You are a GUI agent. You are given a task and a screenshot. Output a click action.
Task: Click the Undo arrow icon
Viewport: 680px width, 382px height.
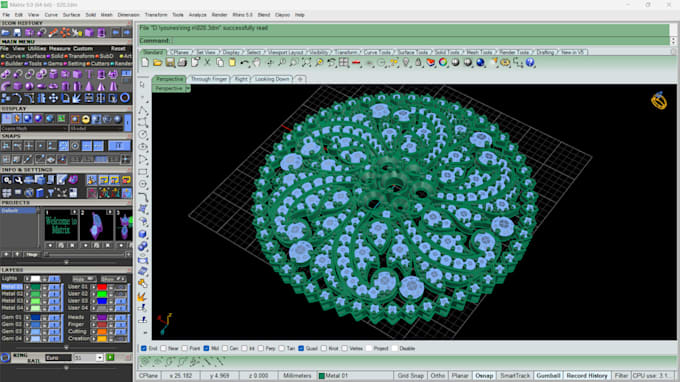coord(244,63)
